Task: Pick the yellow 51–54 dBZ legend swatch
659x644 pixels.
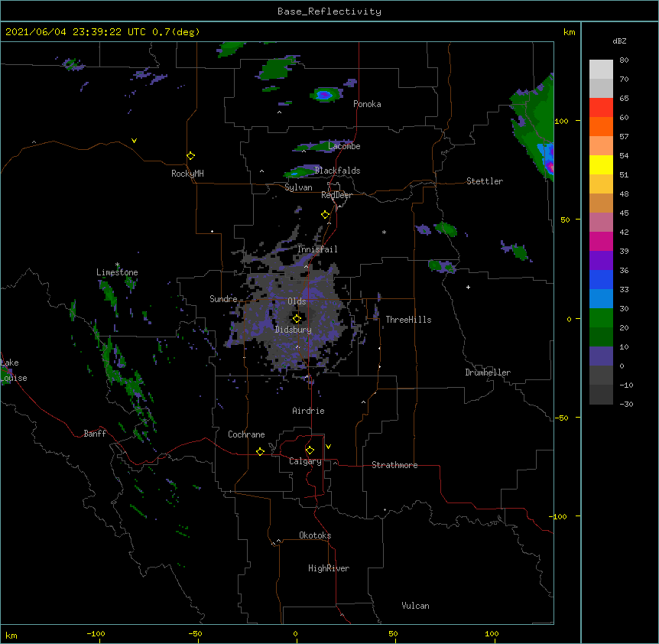Action: click(601, 164)
